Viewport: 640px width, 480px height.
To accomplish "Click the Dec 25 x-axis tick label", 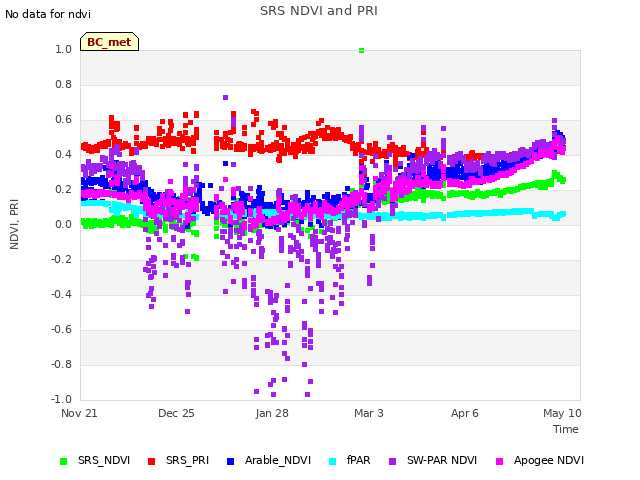I will (x=176, y=413).
